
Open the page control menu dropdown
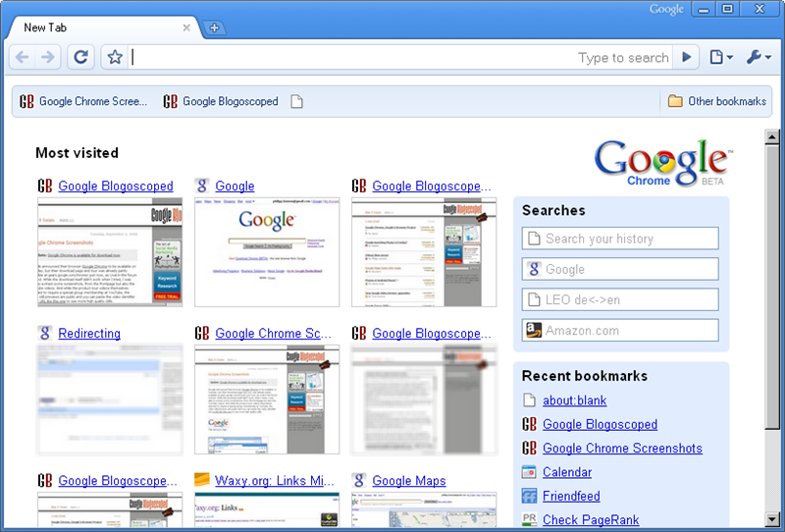pos(721,58)
